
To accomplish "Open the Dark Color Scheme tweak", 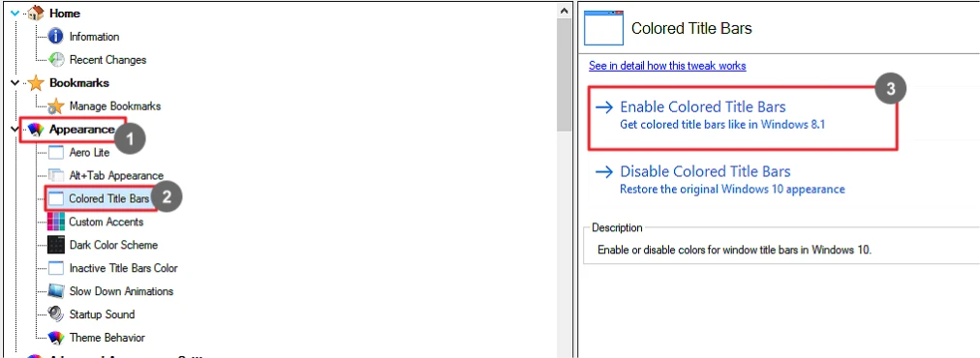I will pyautogui.click(x=113, y=245).
